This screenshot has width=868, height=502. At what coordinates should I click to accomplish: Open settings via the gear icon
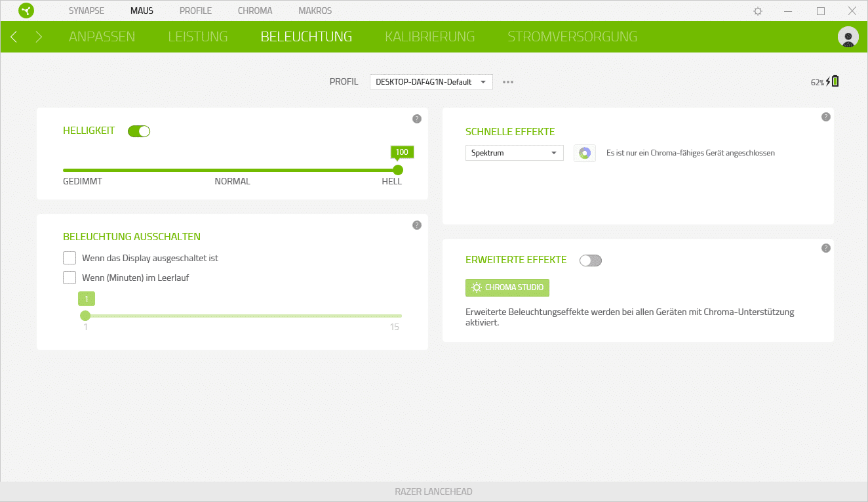pyautogui.click(x=758, y=11)
